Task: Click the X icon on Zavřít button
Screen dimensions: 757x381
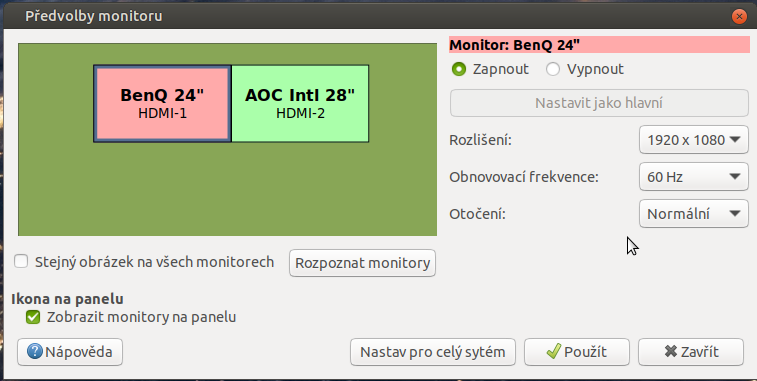Action: point(671,351)
